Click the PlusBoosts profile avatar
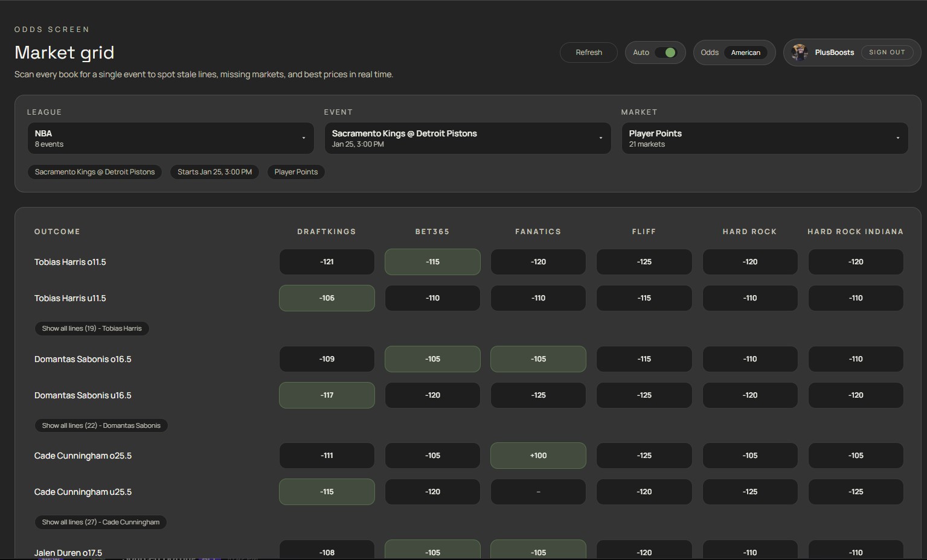The width and height of the screenshot is (927, 560). [x=800, y=52]
